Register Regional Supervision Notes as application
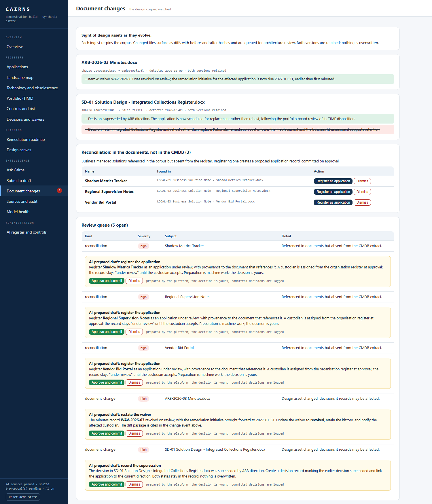The height and width of the screenshot is (504, 432). pos(333,192)
